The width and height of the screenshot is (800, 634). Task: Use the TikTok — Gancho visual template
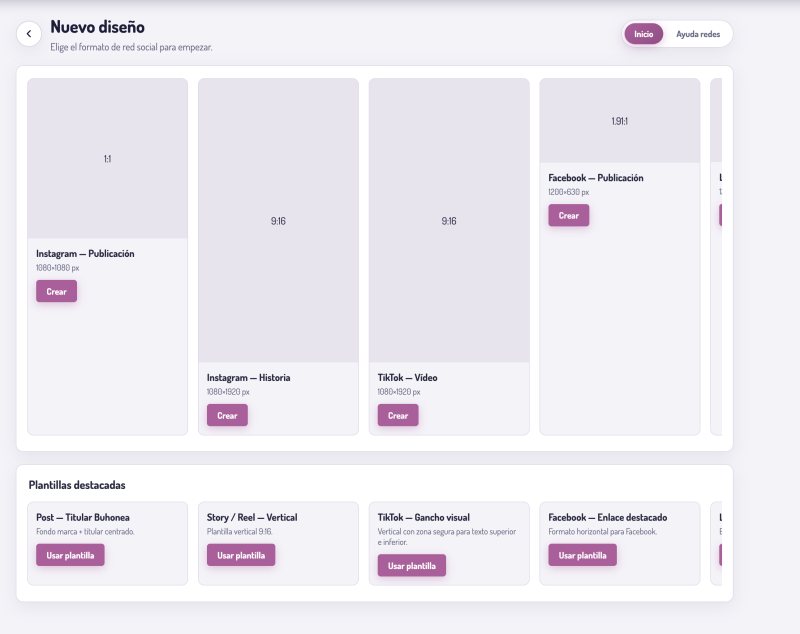(412, 566)
